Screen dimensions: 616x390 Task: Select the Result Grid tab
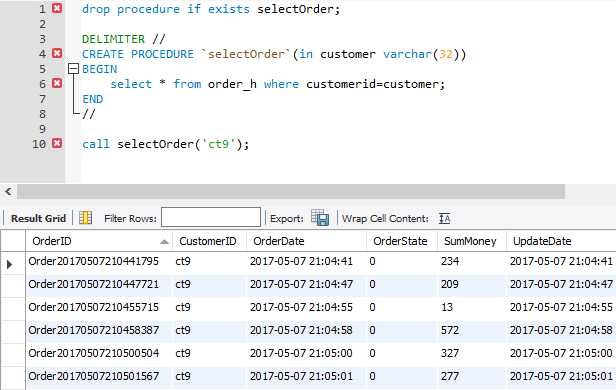(38, 218)
